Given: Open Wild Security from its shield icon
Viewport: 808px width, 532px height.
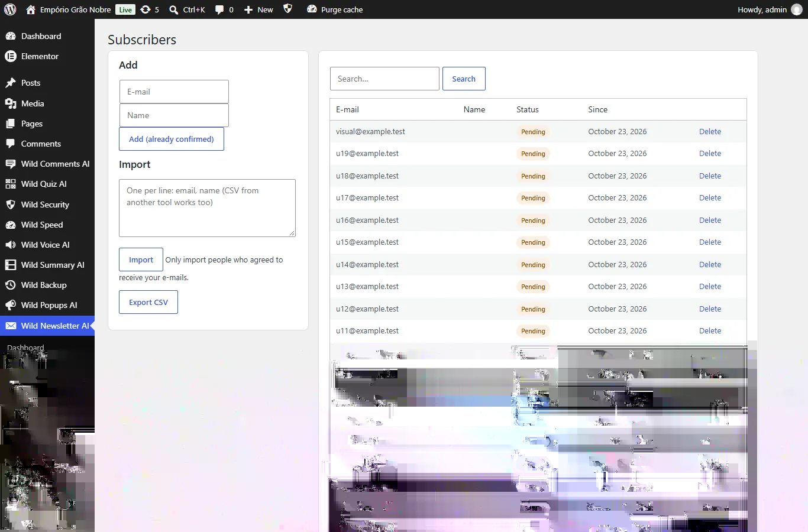Looking at the screenshot, I should [11, 205].
